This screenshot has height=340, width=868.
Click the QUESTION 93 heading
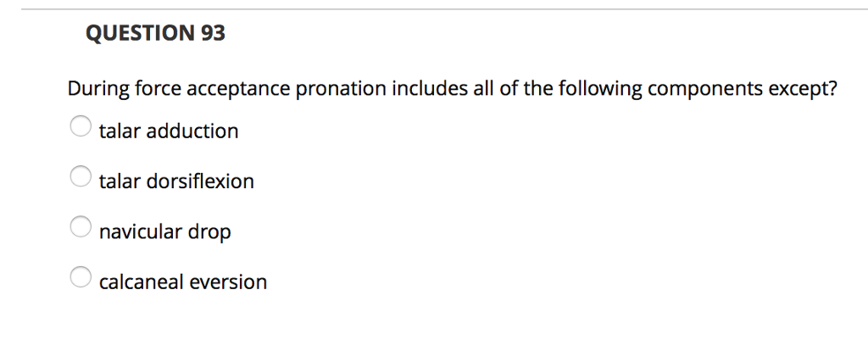coord(156,35)
